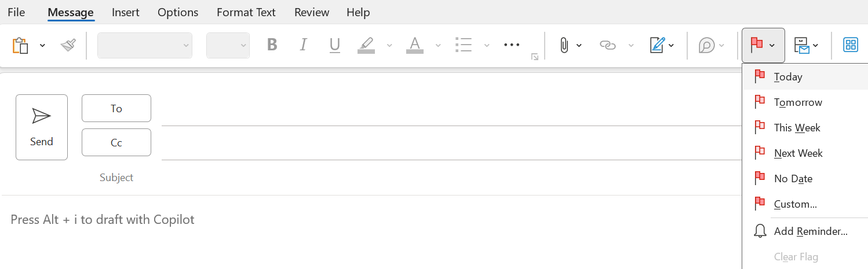Click the Send button
The image size is (868, 269).
[42, 127]
